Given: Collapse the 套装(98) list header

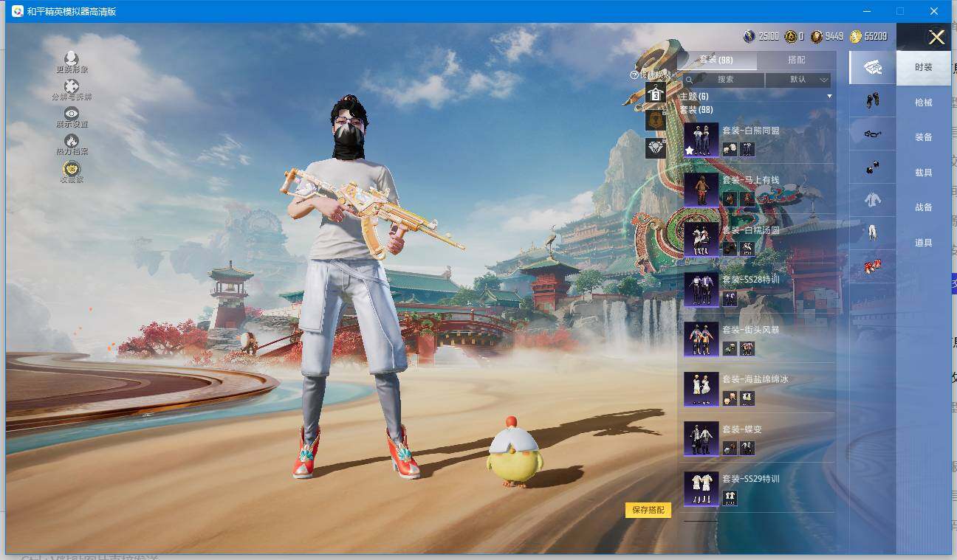Looking at the screenshot, I should (x=696, y=110).
